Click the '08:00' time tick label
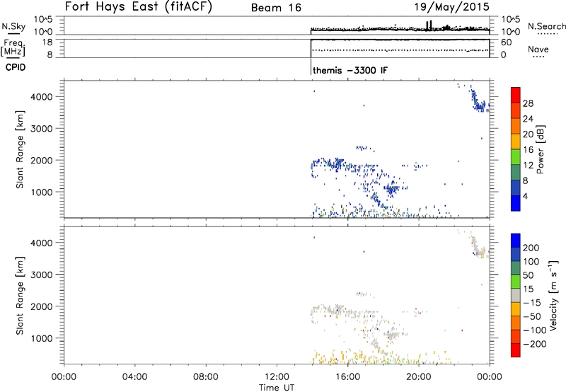 [206, 377]
